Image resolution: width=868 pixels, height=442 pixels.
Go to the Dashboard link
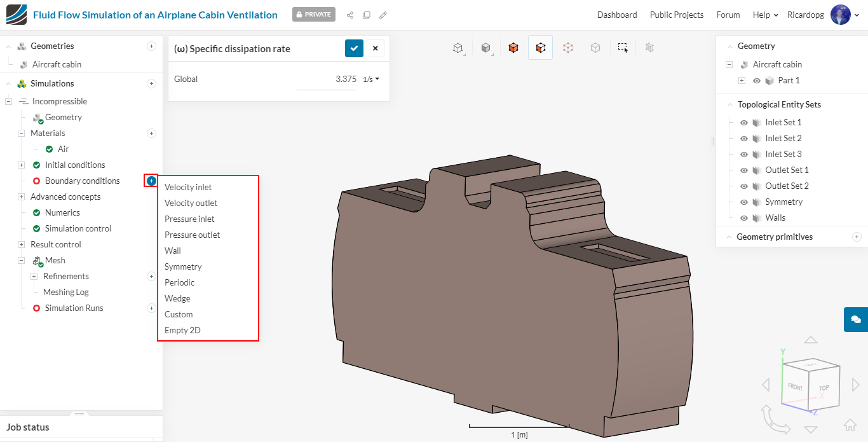click(616, 15)
